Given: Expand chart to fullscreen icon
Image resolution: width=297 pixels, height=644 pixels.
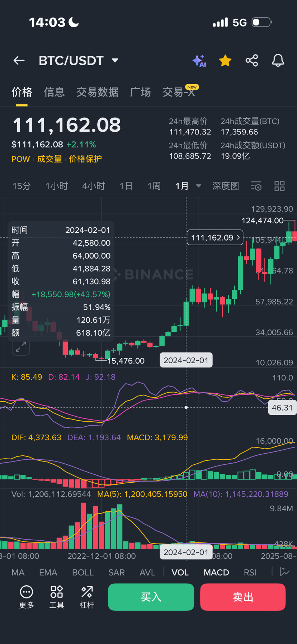Looking at the screenshot, I should tap(21, 347).
